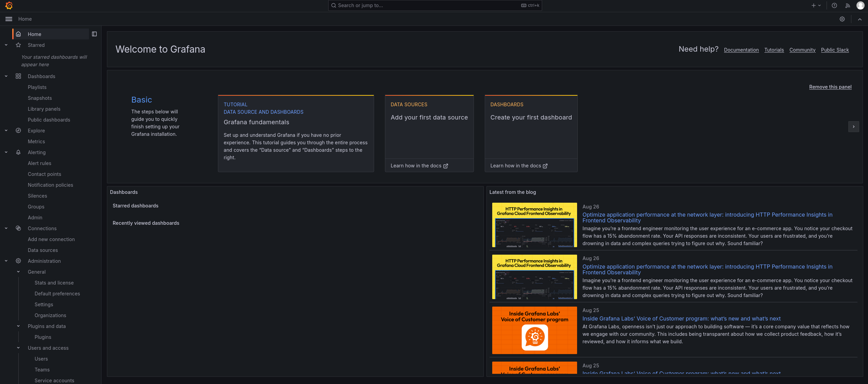Open Notification policies from the sidebar menu
The height and width of the screenshot is (384, 868).
coord(50,185)
